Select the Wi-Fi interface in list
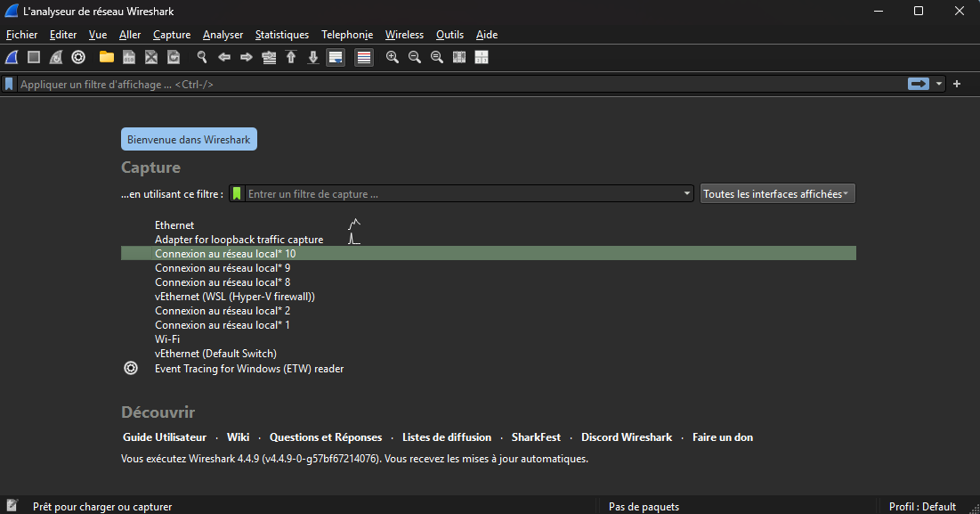This screenshot has width=980, height=514. tap(167, 339)
